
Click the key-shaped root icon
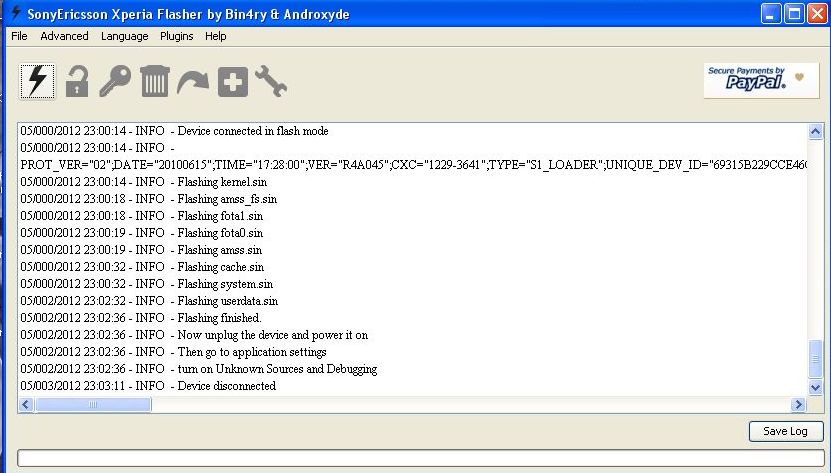(115, 81)
